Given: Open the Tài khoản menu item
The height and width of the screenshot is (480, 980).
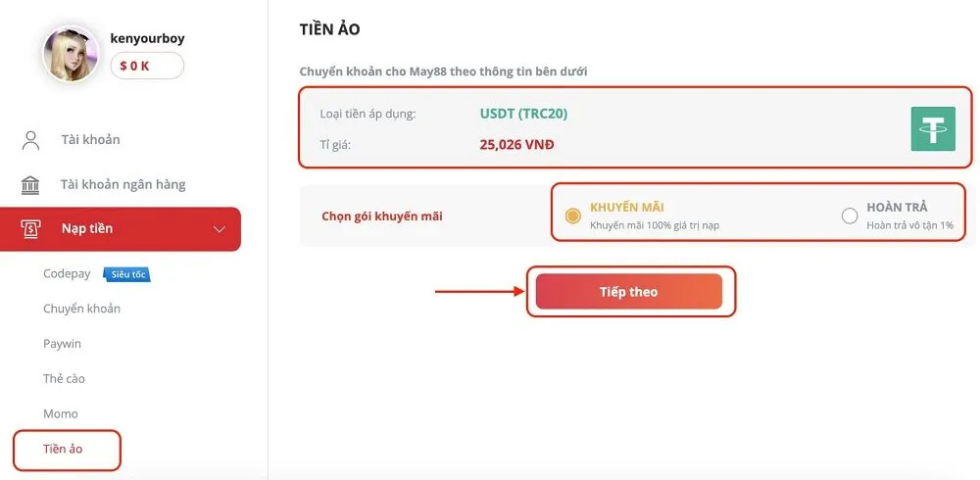Looking at the screenshot, I should 90,140.
